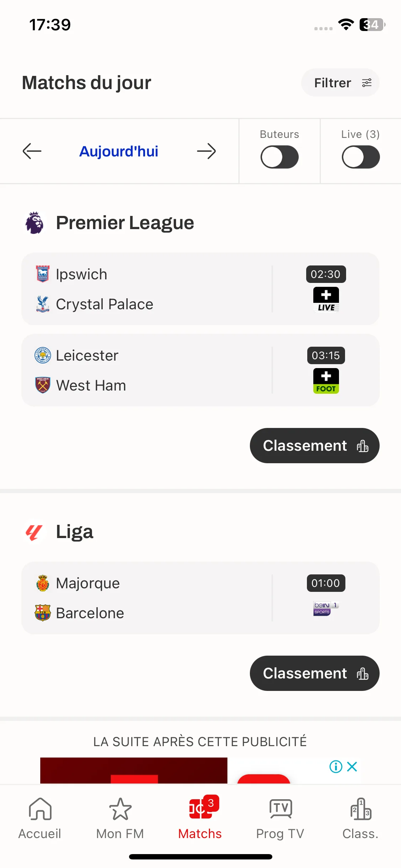
Task: Open Premier League Classement
Action: coord(314,445)
